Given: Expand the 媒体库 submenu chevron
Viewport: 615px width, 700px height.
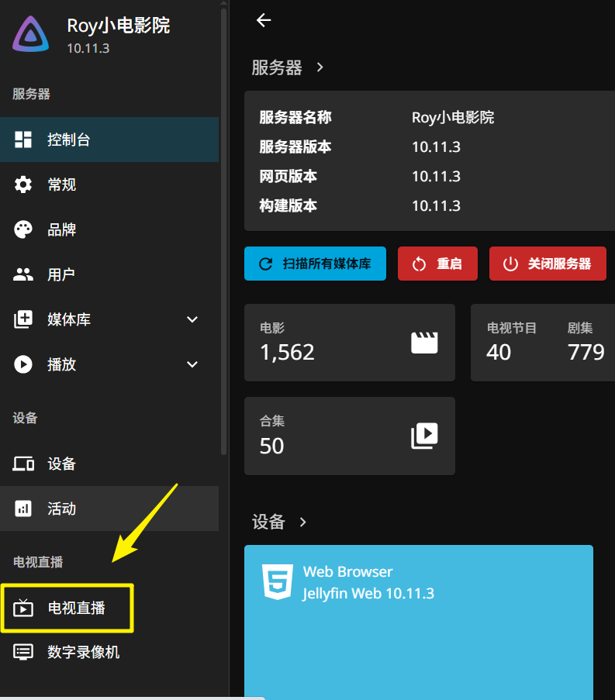Looking at the screenshot, I should 192,319.
